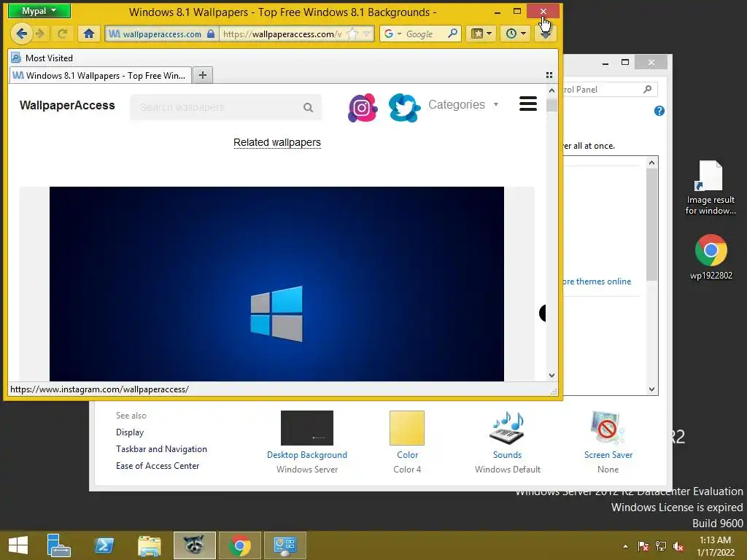Viewport: 747px width, 560px height.
Task: Switch to Mypal raccoon taskbar icon
Action: (x=194, y=545)
